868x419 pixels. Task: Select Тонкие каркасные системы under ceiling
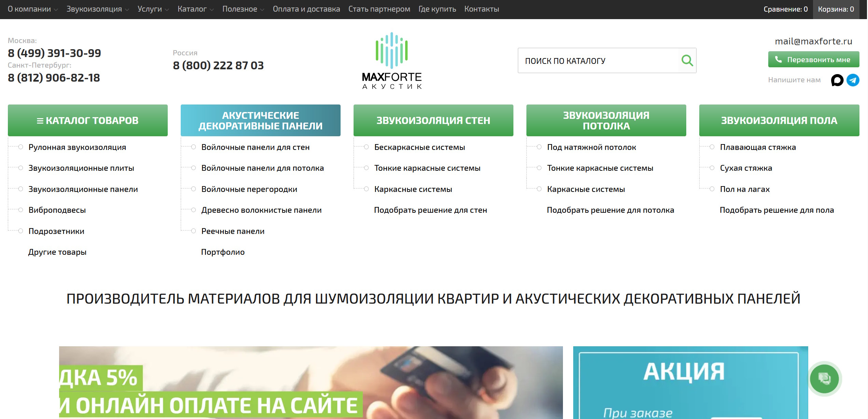(600, 168)
